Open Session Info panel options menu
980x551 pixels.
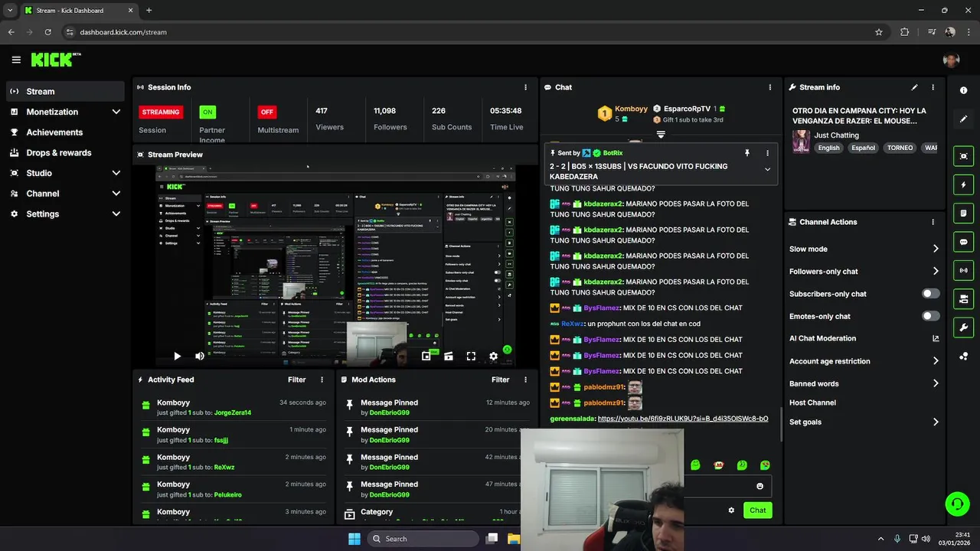pos(525,87)
